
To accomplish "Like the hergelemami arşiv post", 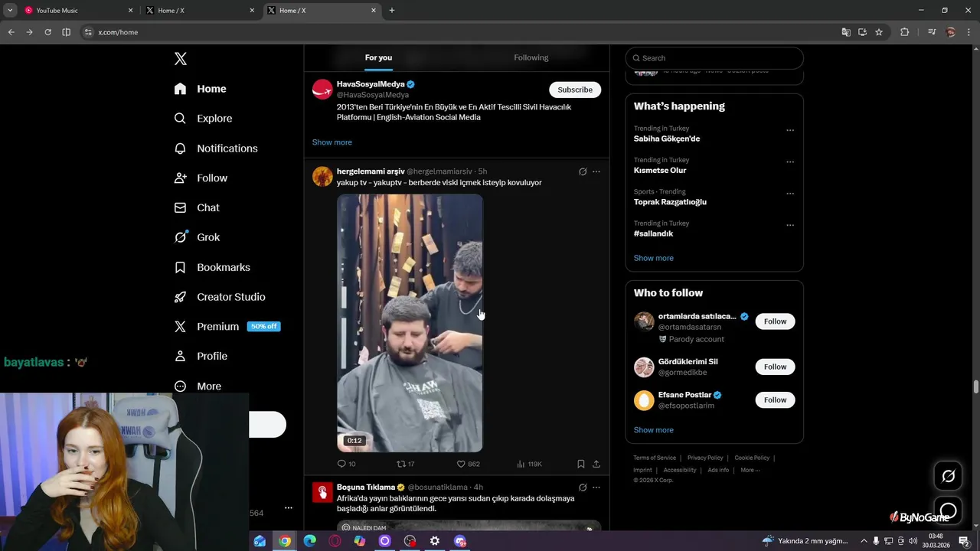I will 468,464.
